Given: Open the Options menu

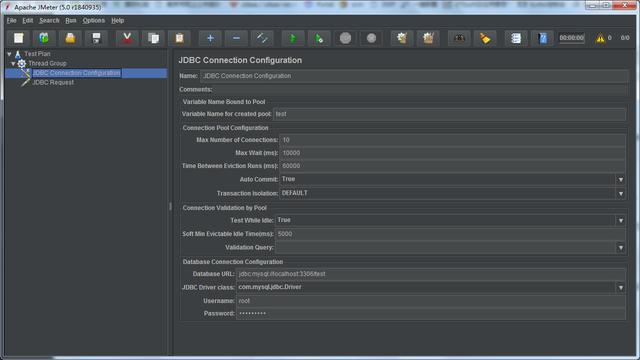Looking at the screenshot, I should pyautogui.click(x=94, y=20).
